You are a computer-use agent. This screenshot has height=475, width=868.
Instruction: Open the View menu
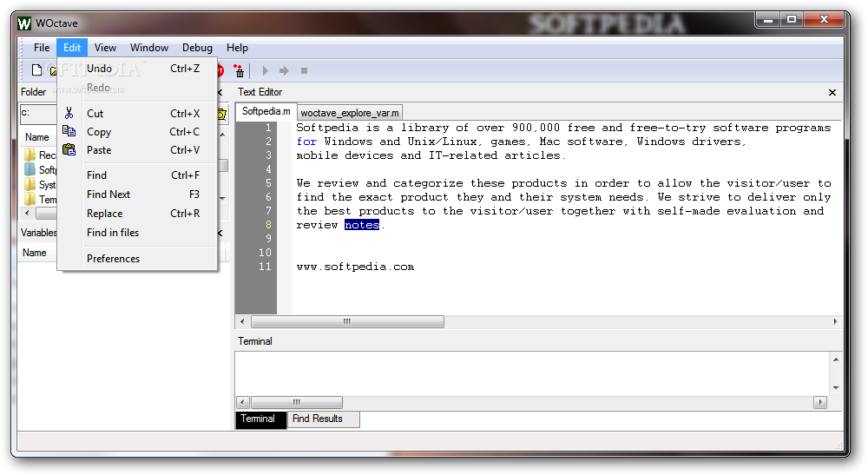point(105,48)
